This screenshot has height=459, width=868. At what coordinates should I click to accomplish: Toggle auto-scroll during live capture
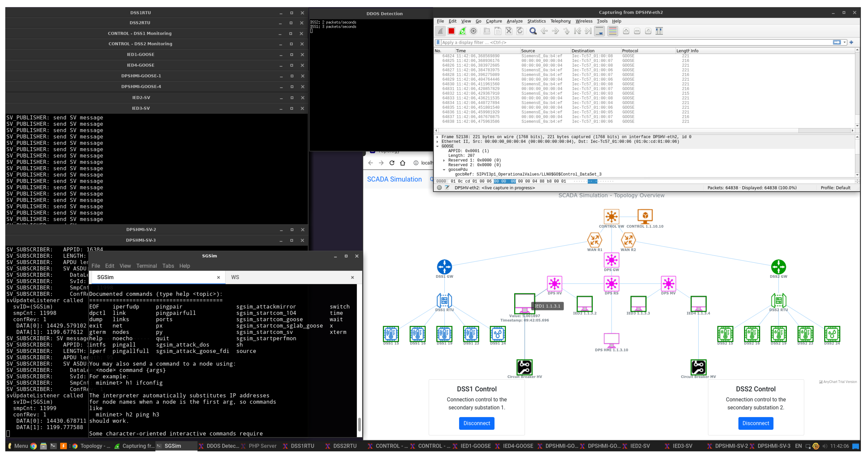pyautogui.click(x=599, y=31)
